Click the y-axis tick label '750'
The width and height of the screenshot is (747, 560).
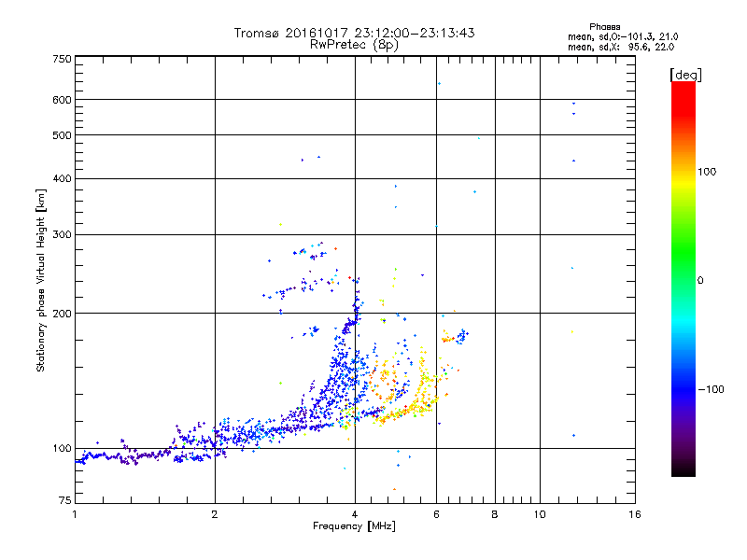[x=63, y=59]
